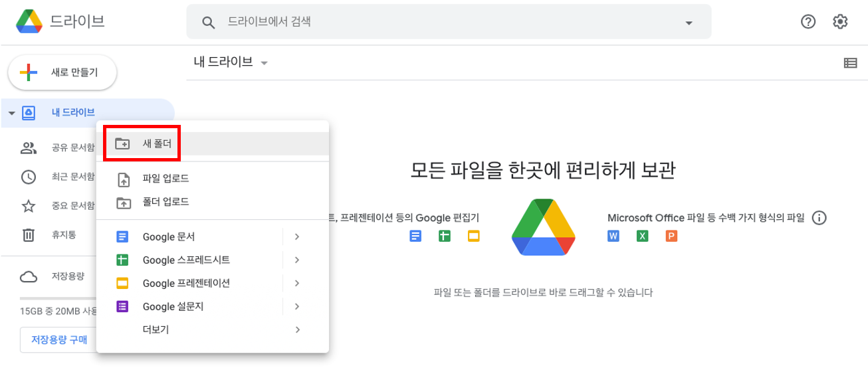
Task: Expand the Google 설문지 submenu arrow
Action: tap(297, 306)
